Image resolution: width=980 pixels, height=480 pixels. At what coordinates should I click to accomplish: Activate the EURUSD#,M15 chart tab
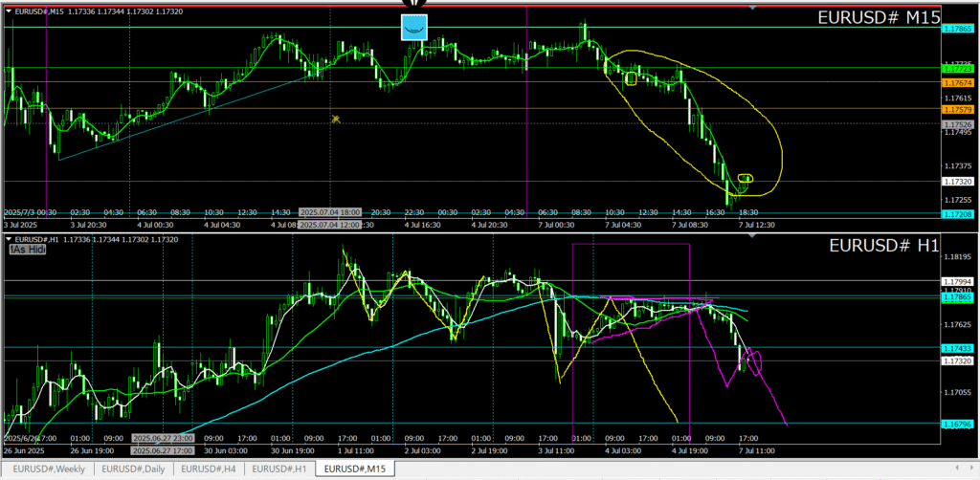355,469
